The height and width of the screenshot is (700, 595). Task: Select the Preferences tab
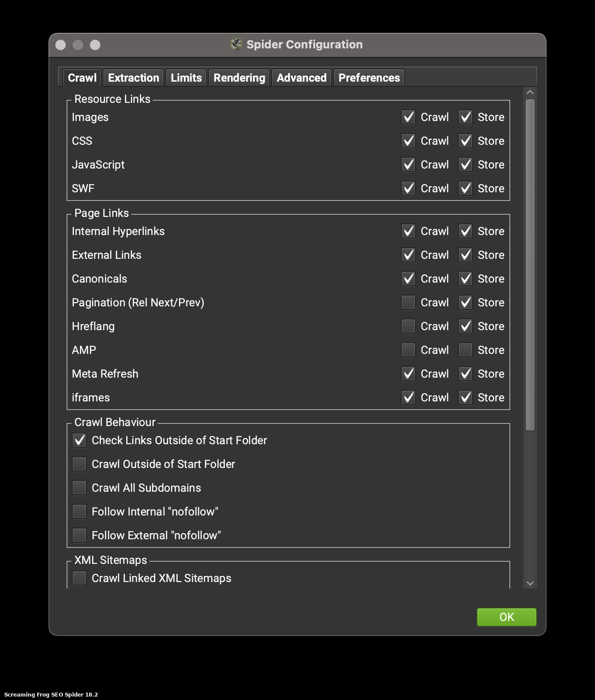click(369, 78)
